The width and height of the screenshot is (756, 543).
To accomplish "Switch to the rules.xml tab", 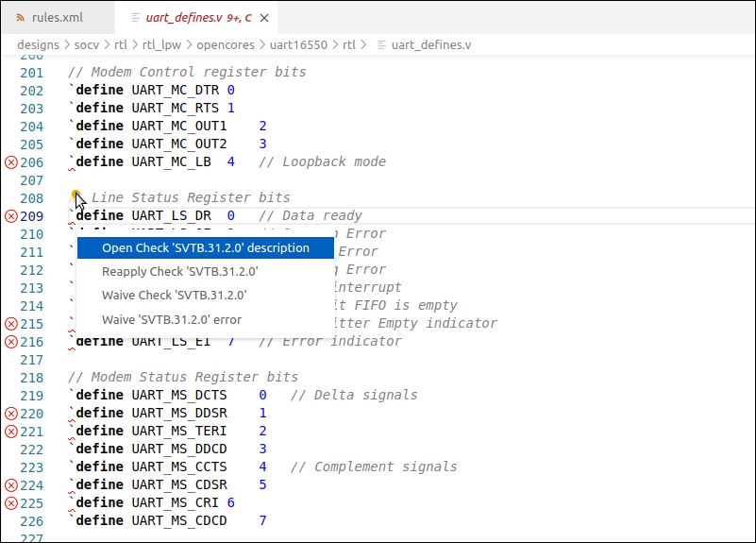I will coord(58,18).
